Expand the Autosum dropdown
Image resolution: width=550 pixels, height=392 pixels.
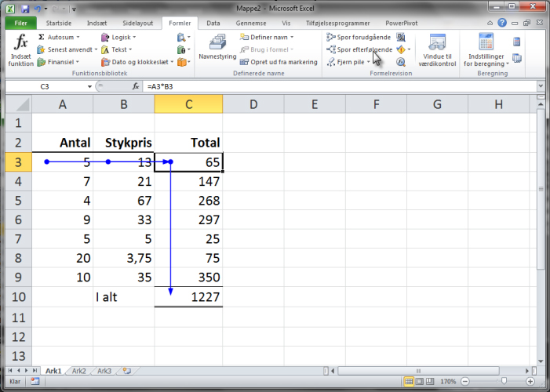78,37
